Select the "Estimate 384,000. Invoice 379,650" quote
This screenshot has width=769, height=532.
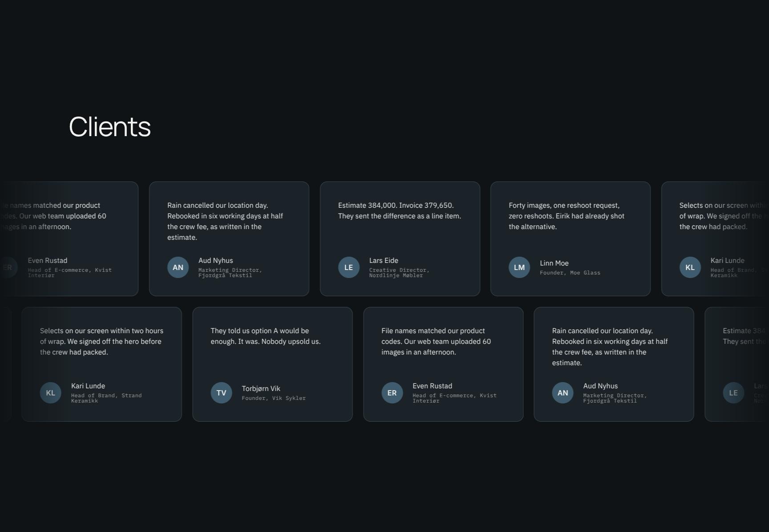(400, 210)
